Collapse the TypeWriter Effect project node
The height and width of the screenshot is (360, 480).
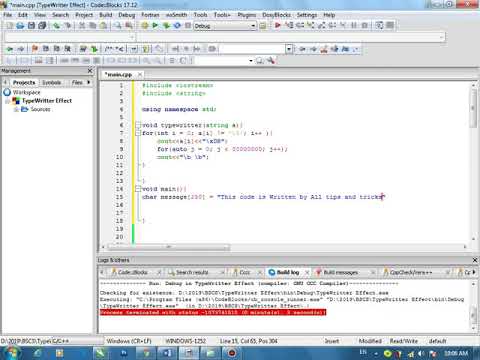(8, 101)
